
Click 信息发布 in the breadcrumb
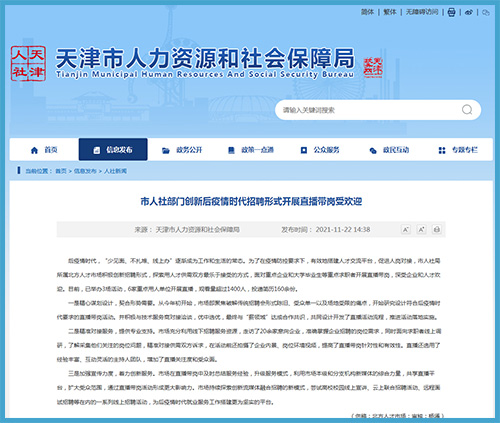85,171
